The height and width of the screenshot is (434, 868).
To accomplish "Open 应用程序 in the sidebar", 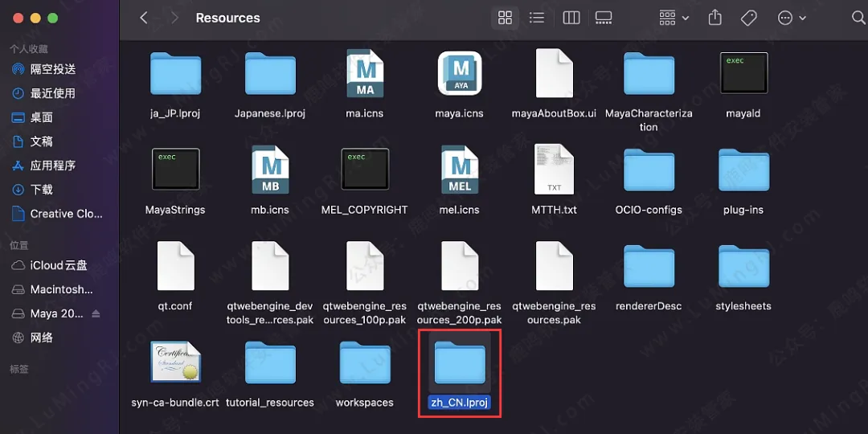I will [52, 166].
